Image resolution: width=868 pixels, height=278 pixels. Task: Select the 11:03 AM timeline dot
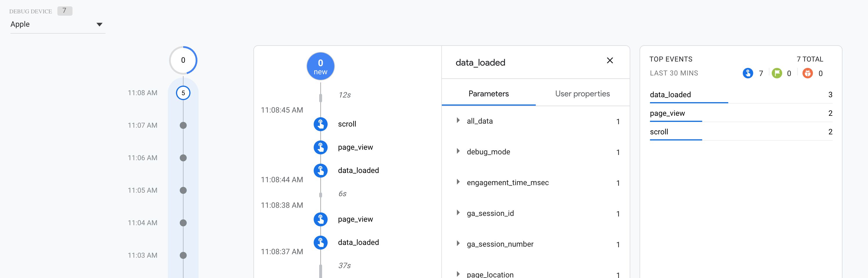pyautogui.click(x=183, y=255)
